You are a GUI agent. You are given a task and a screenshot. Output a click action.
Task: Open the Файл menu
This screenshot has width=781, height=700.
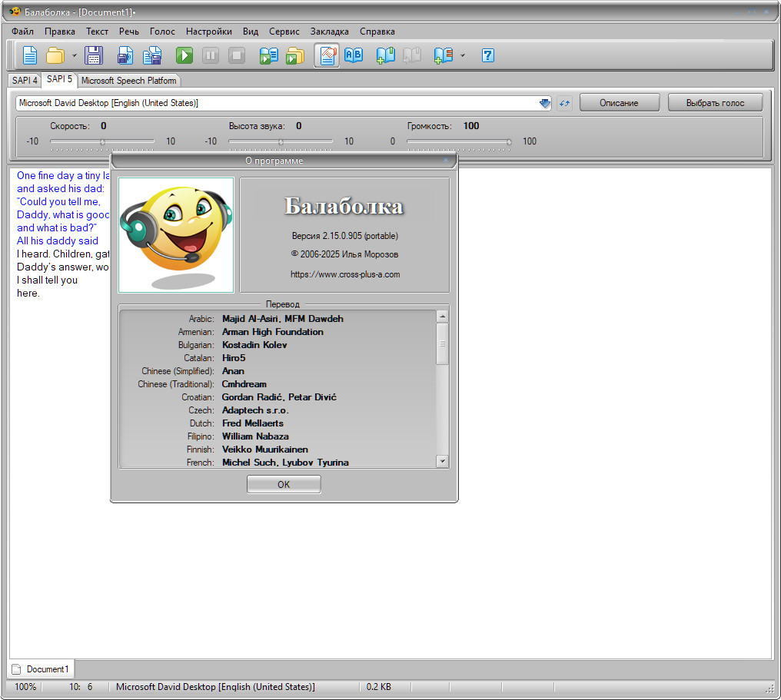click(23, 32)
